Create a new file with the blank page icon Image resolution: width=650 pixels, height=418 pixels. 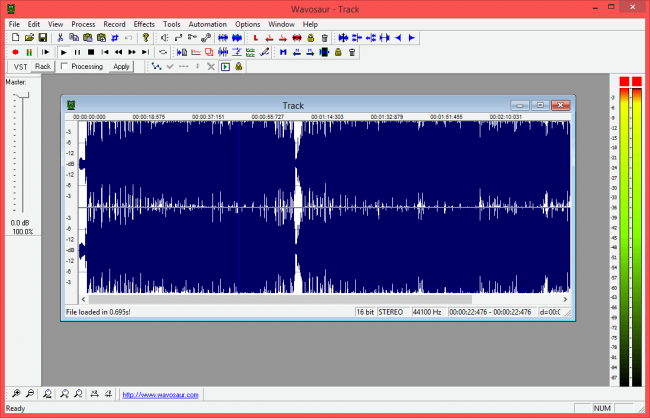tap(15, 38)
